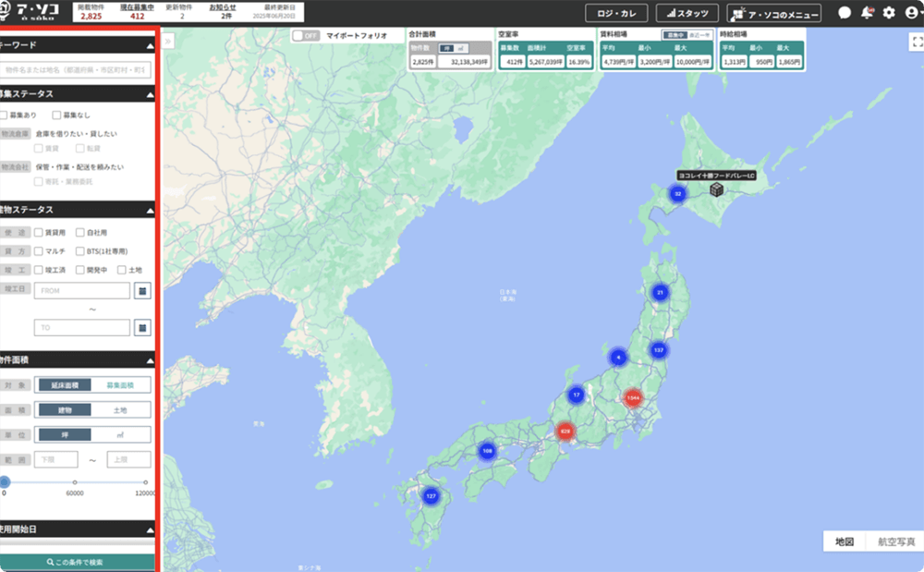The height and width of the screenshot is (572, 924).
Task: Collapse the 建物ステータス section arrow
Action: click(x=150, y=210)
